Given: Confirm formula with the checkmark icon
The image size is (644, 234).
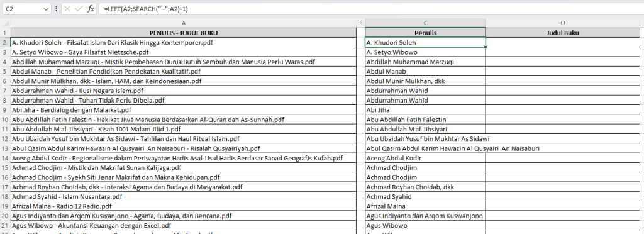Looking at the screenshot, I should [x=79, y=9].
